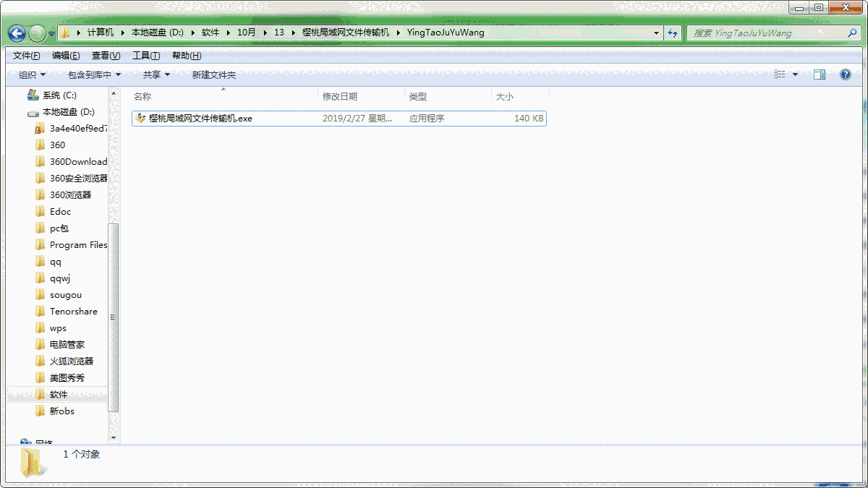Select the pc包 folder

point(59,228)
